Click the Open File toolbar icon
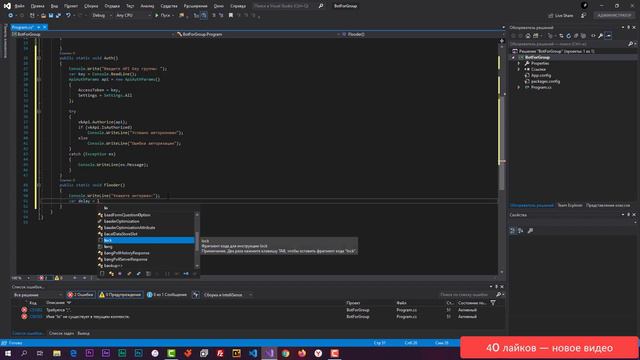The height and width of the screenshot is (360, 640). pyautogui.click(x=43, y=16)
